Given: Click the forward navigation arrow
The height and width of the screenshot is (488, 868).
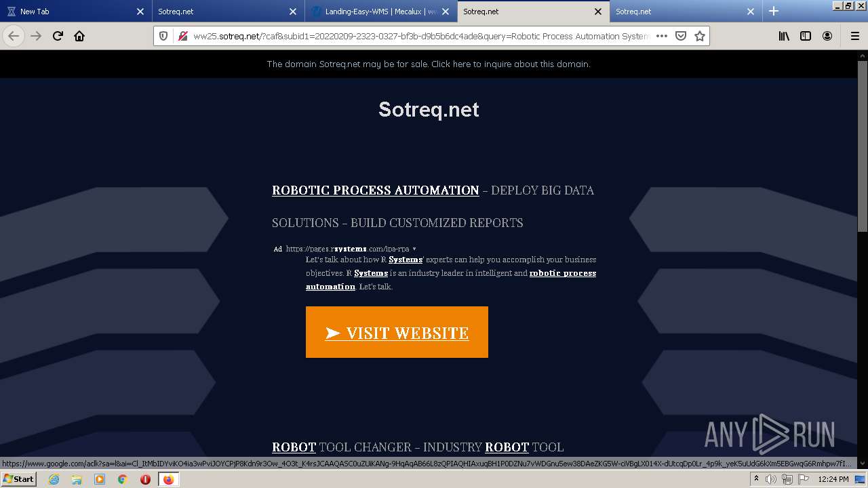Looking at the screenshot, I should (x=36, y=36).
